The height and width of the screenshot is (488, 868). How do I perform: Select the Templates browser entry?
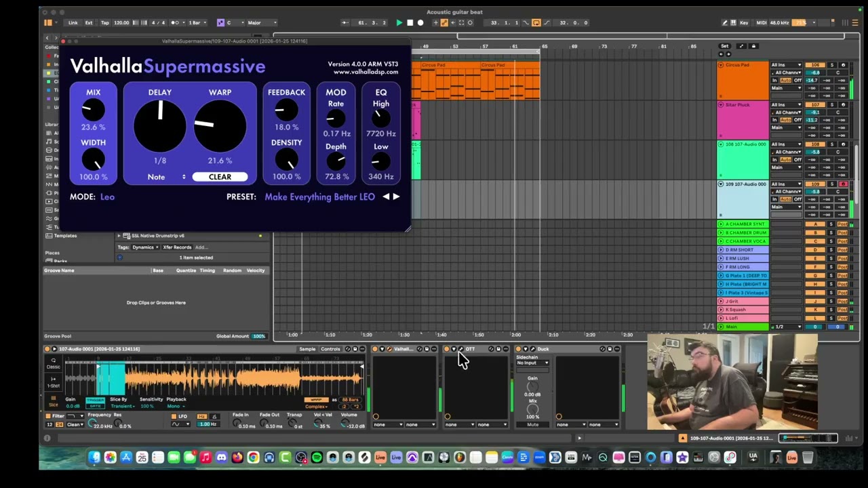(x=65, y=236)
